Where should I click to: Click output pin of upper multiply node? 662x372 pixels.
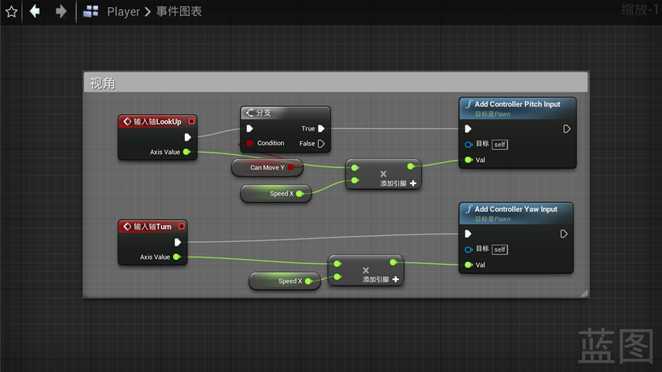[x=411, y=167]
